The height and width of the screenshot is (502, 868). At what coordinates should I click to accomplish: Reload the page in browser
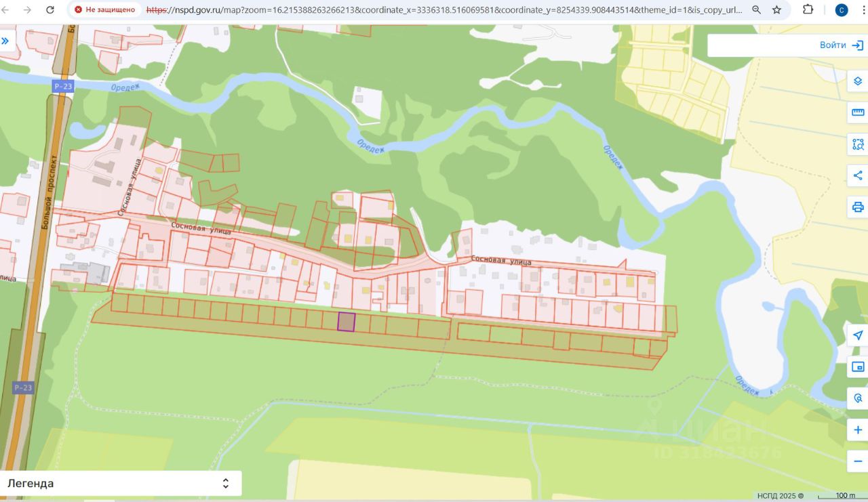[x=50, y=10]
